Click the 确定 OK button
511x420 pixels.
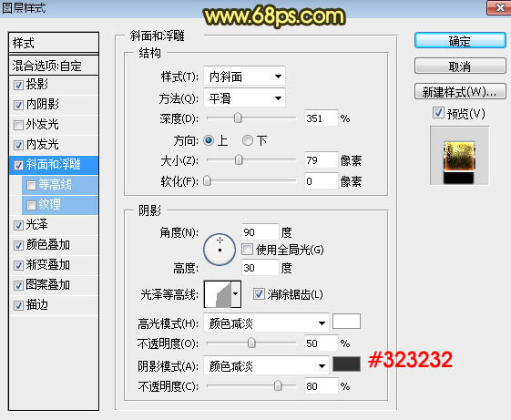click(x=460, y=41)
